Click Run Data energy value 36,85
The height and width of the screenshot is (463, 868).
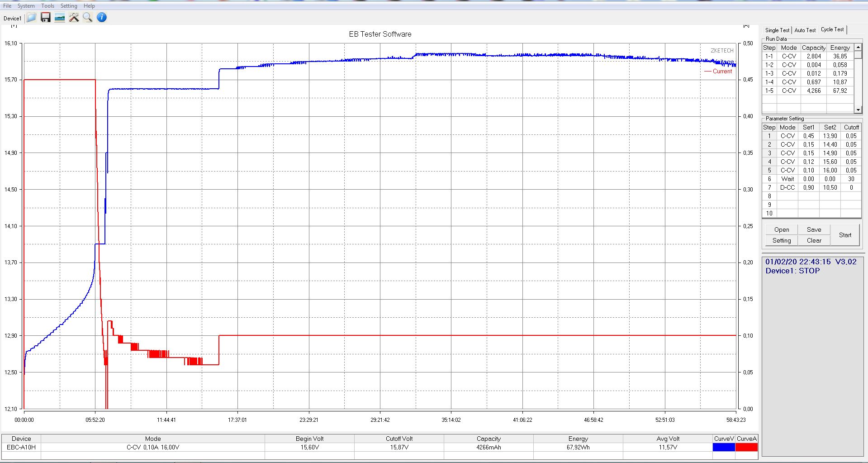(840, 56)
